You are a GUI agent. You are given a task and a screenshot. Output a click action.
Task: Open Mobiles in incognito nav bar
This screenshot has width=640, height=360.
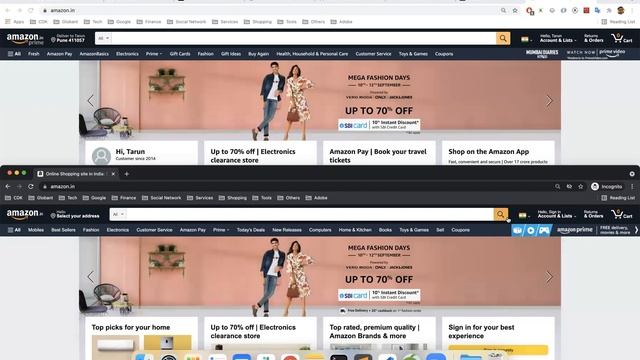pos(36,230)
